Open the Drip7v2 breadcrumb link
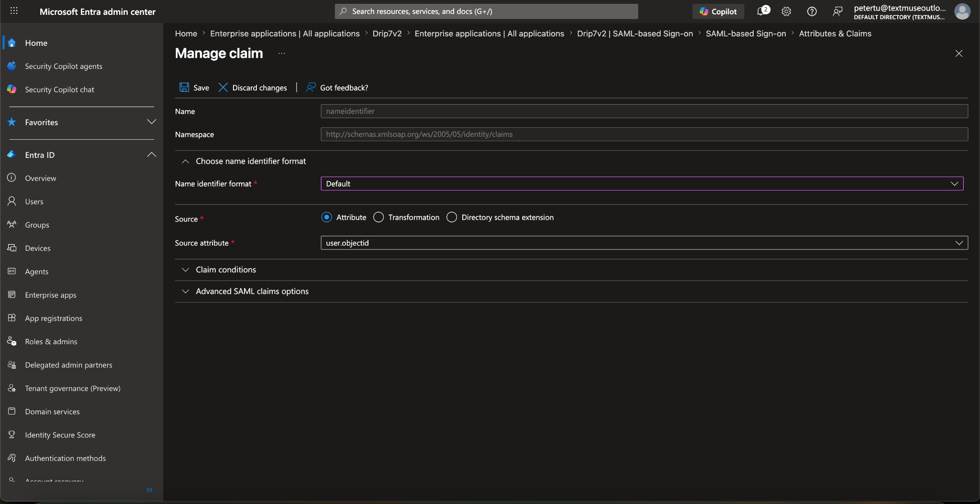The image size is (980, 504). point(387,34)
